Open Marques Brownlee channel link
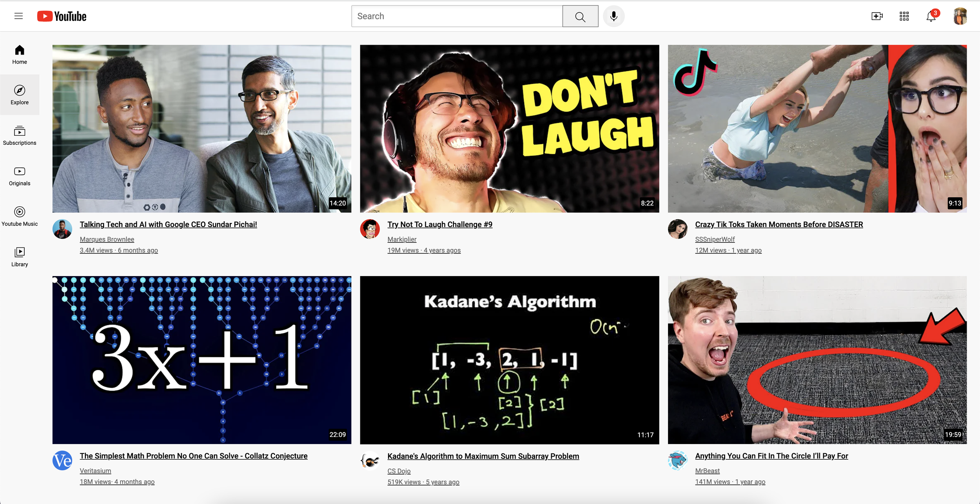Image resolution: width=980 pixels, height=504 pixels. click(x=107, y=239)
